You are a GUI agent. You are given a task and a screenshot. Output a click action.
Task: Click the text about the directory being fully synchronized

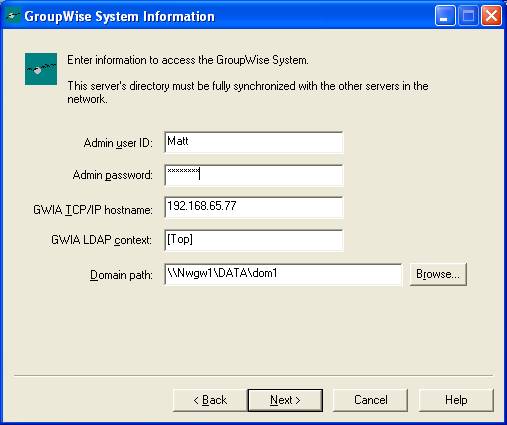(x=247, y=92)
